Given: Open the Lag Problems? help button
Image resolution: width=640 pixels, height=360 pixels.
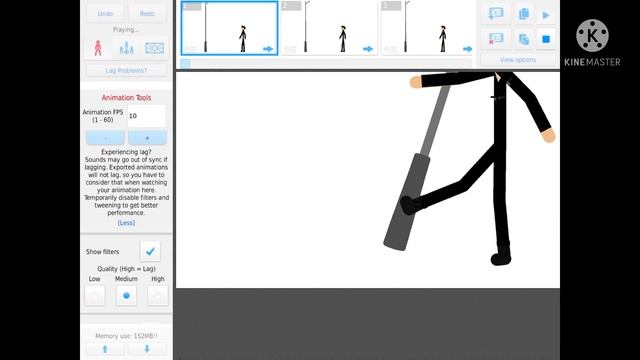Looking at the screenshot, I should [x=126, y=70].
